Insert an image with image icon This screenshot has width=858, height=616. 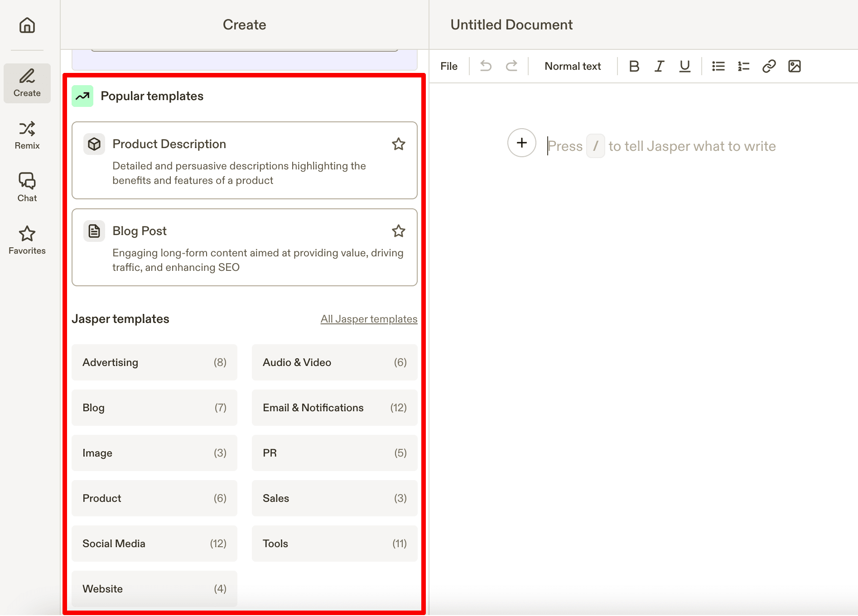click(795, 66)
